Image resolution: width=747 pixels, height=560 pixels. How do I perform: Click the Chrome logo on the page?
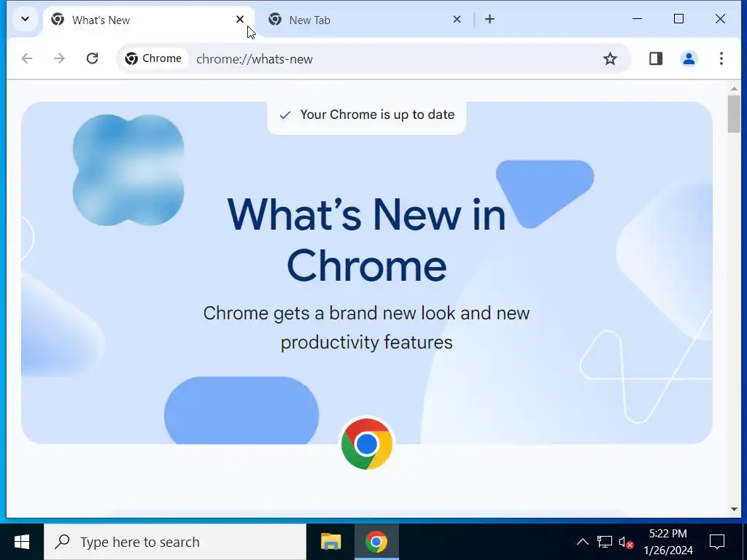366,444
